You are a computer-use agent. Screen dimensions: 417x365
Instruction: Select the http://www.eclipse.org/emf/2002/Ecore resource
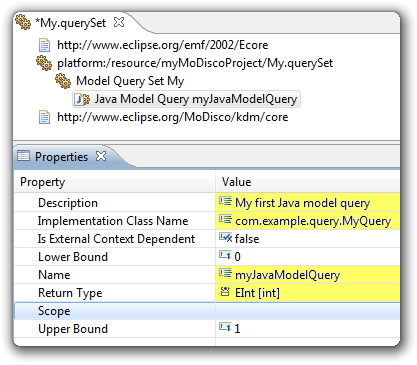tap(163, 45)
